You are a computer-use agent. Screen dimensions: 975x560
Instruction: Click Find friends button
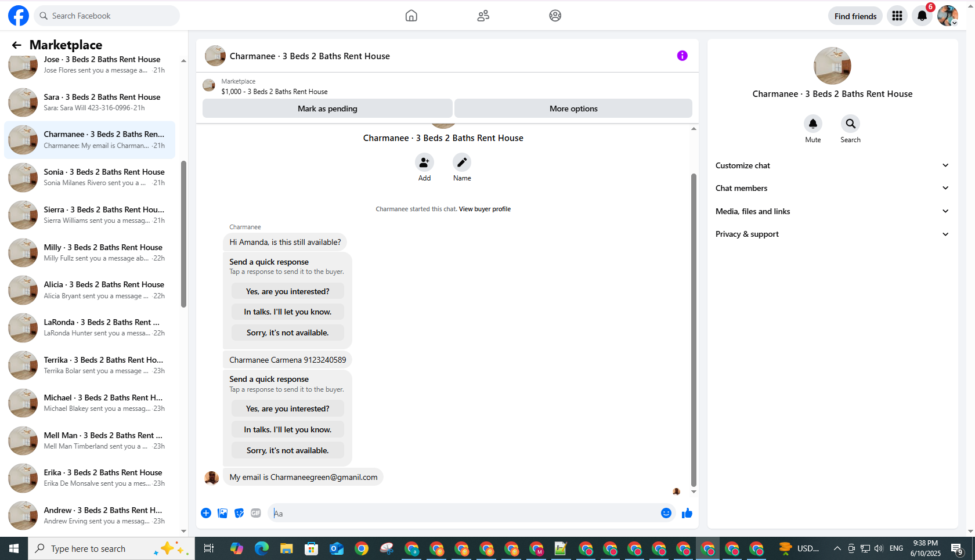tap(855, 16)
